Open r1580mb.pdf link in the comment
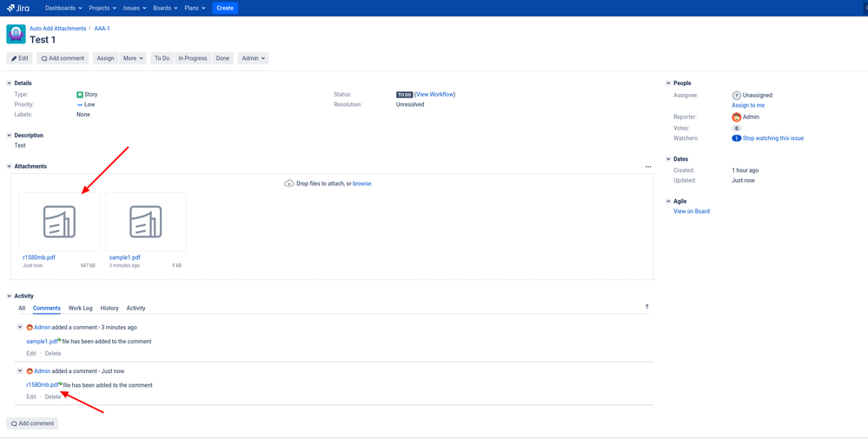The image size is (868, 439). coord(43,385)
